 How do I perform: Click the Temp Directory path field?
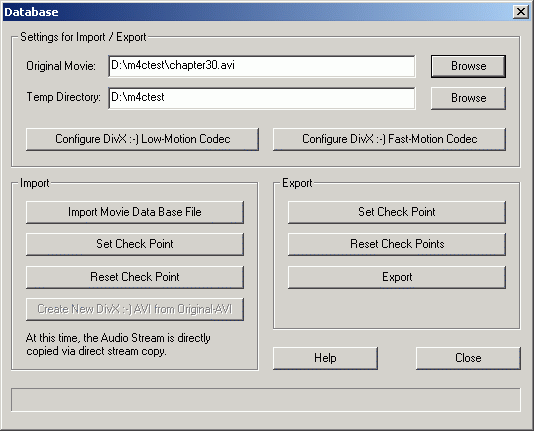click(x=262, y=98)
